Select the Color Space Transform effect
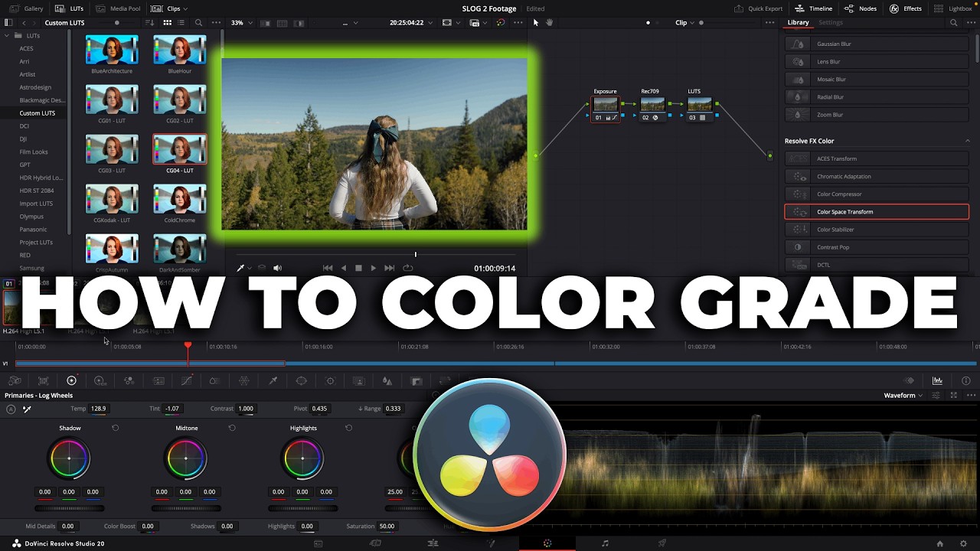This screenshot has width=980, height=551. click(877, 212)
